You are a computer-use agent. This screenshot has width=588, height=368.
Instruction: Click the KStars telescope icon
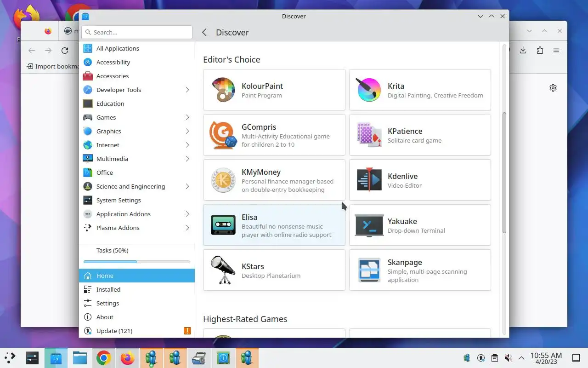[x=223, y=270]
